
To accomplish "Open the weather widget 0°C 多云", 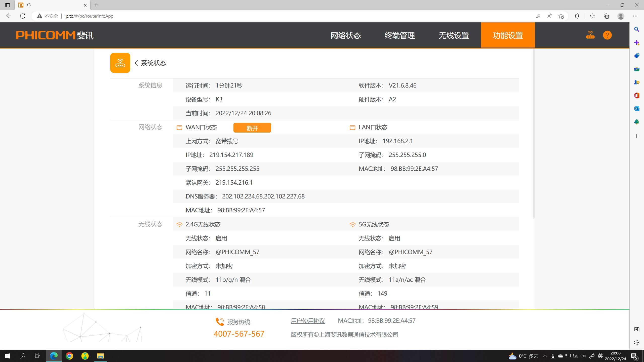I will (523, 356).
